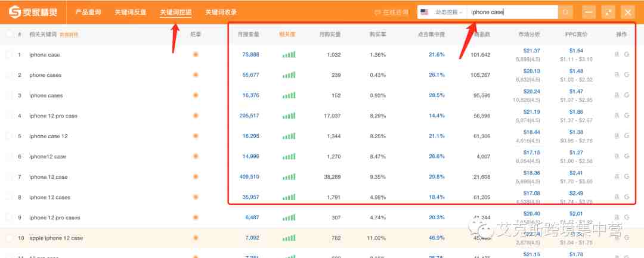Open Google icon for iphone cases row
Viewport: 644px width, 258px height.
tap(626, 95)
